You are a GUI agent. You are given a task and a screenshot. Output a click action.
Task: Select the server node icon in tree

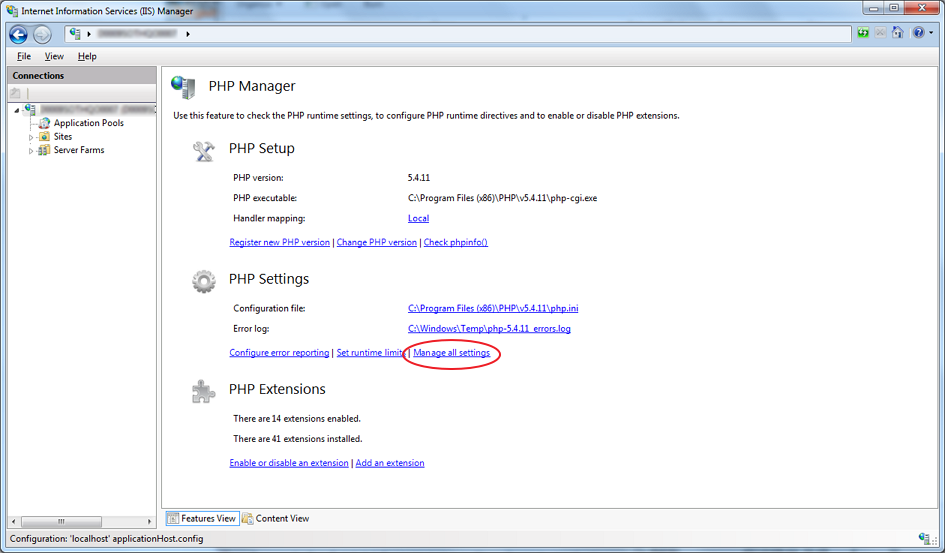[x=30, y=110]
